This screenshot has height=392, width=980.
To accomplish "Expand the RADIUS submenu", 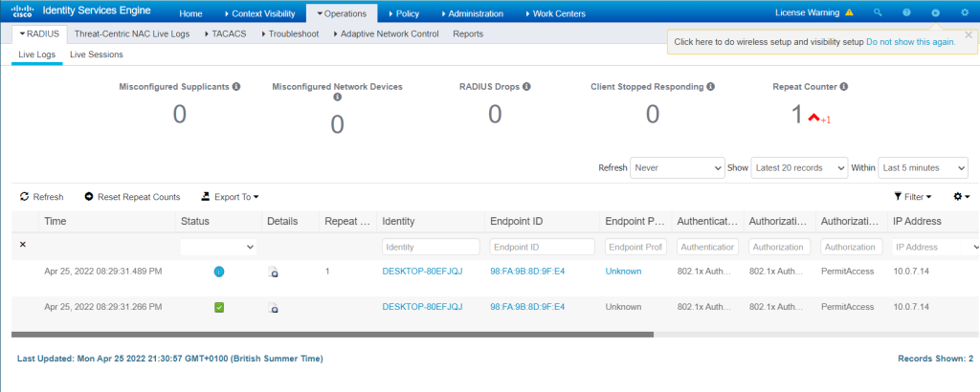I will 38,33.
